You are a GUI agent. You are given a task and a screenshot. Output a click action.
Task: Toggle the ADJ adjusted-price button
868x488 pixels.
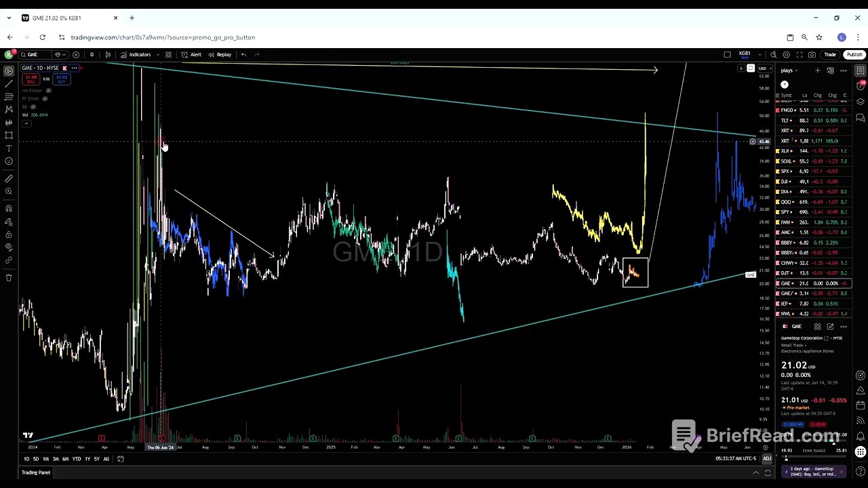pyautogui.click(x=766, y=459)
